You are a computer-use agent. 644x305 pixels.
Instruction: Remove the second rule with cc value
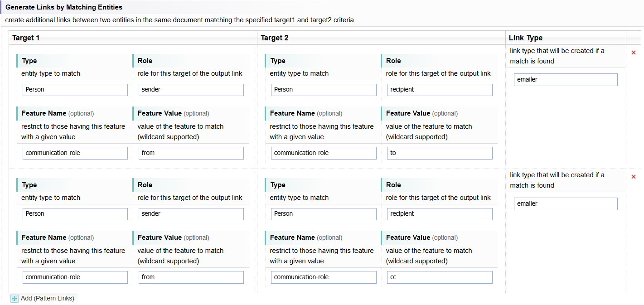click(x=634, y=177)
